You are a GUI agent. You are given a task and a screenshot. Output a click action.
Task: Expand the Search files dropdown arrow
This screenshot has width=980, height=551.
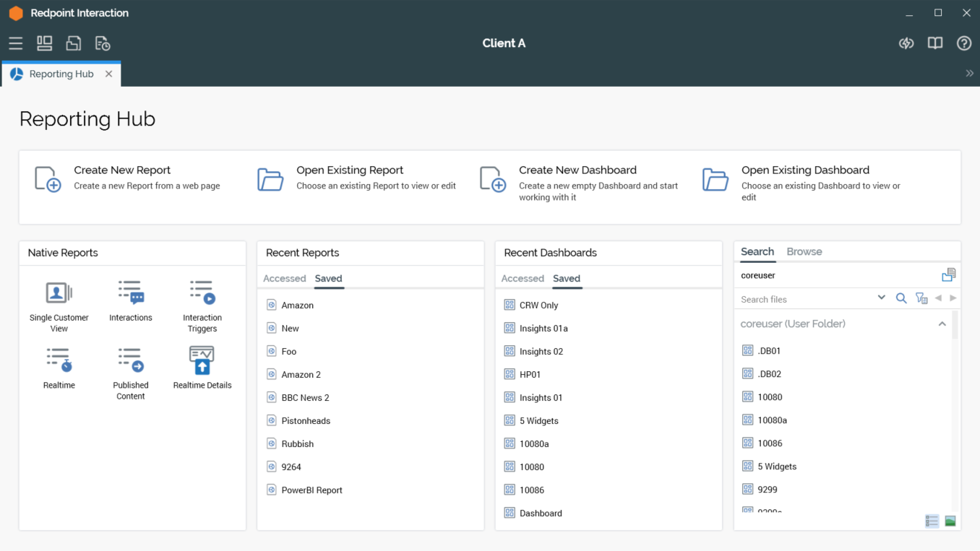coord(881,298)
